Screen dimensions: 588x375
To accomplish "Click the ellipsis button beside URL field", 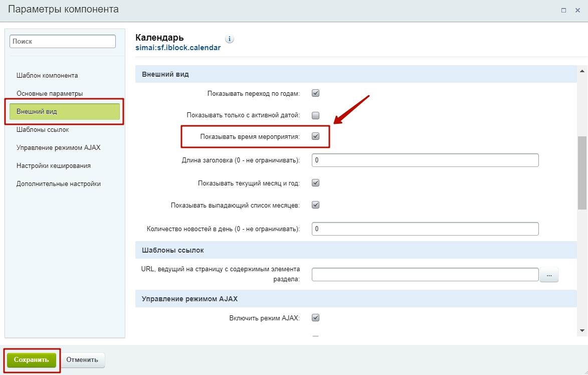I will click(x=549, y=275).
